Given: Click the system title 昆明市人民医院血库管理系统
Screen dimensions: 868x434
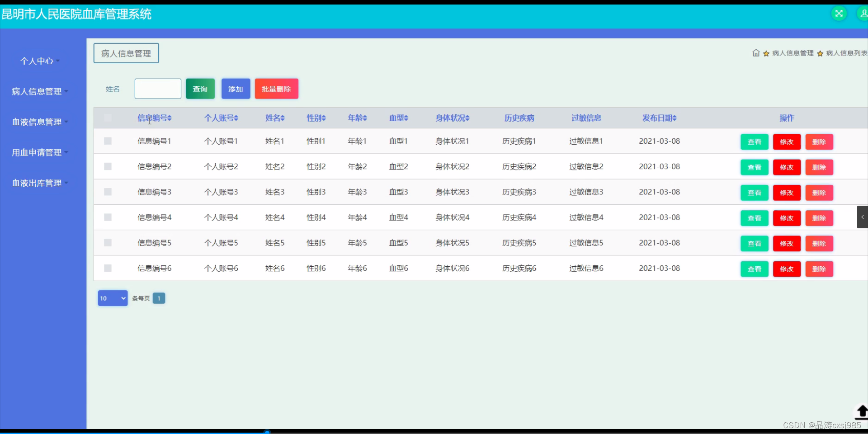Looking at the screenshot, I should pos(76,14).
